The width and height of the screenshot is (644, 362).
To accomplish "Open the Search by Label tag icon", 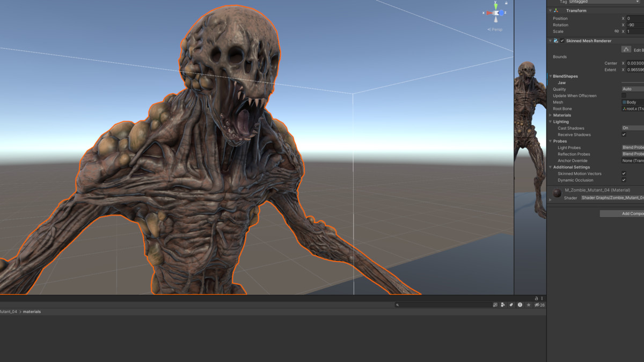I will [511, 305].
